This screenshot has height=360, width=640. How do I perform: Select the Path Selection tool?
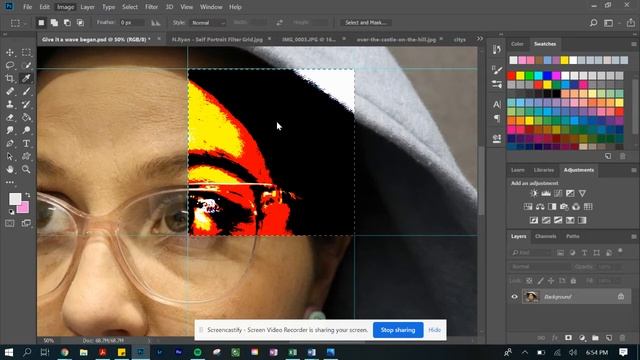tap(10, 156)
